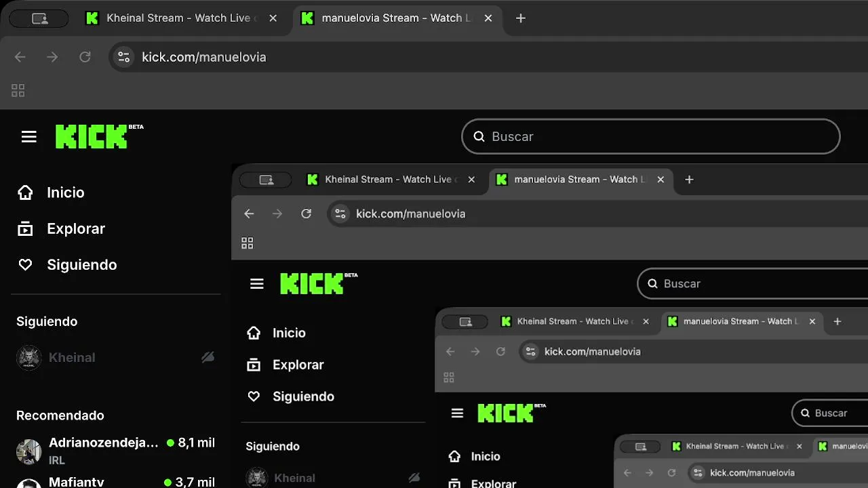Toggle the hamburger menu on outermost Kick page
The width and height of the screenshot is (868, 488).
click(x=28, y=137)
